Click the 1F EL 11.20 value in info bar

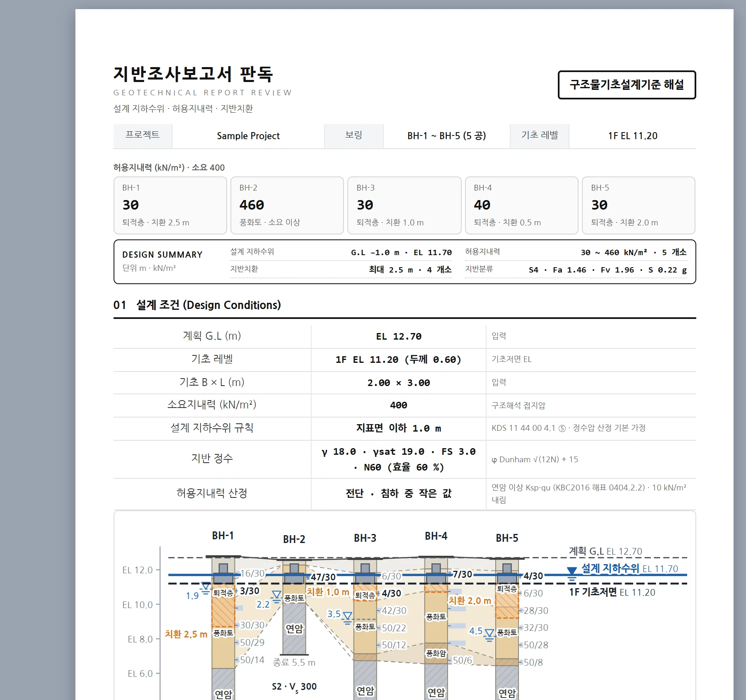(x=633, y=136)
